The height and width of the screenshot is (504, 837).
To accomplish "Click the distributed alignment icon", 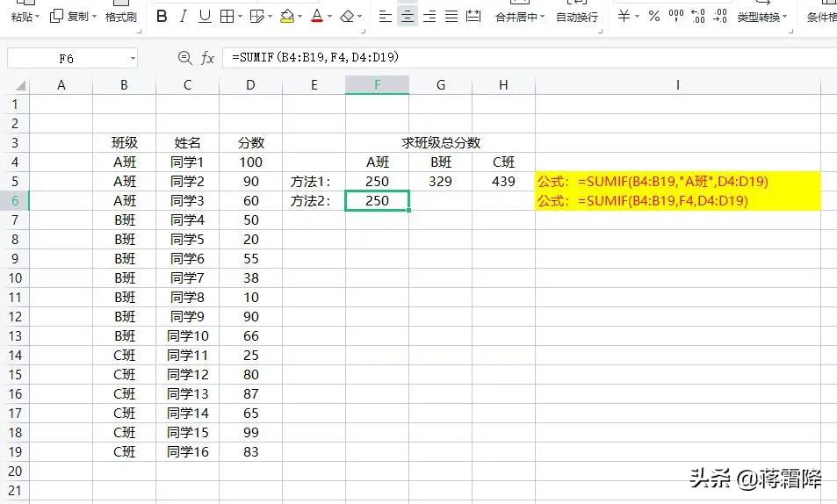I will [473, 17].
